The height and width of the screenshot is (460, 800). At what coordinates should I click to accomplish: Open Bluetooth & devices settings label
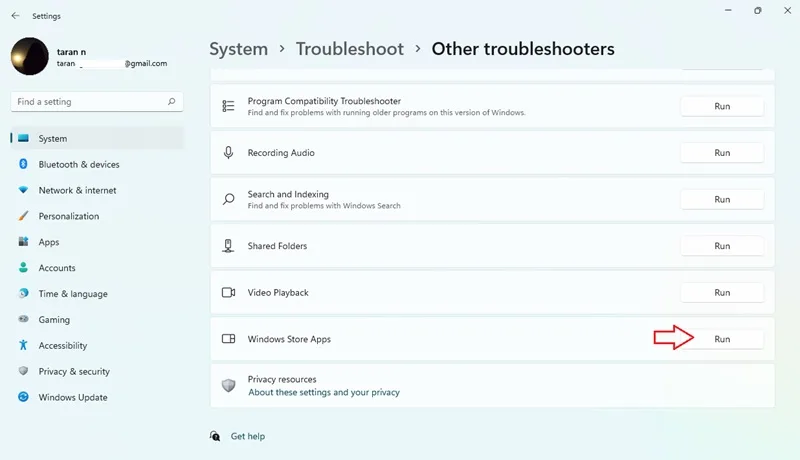[x=79, y=164]
